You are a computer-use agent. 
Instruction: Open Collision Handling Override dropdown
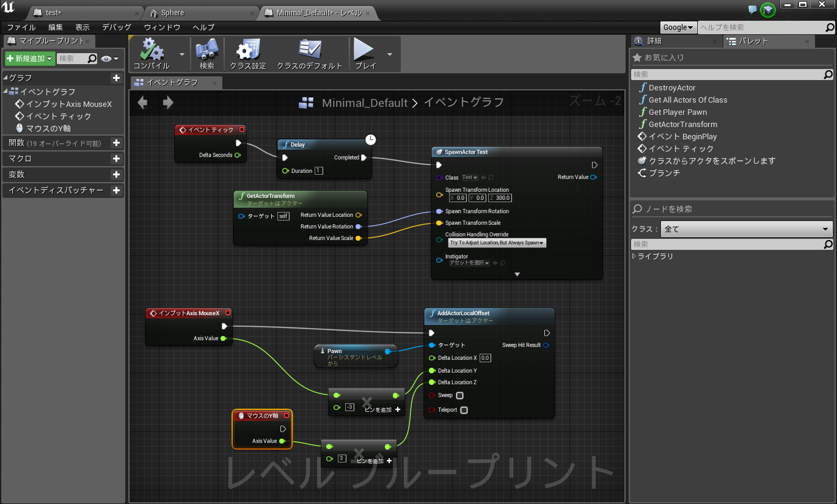[497, 243]
